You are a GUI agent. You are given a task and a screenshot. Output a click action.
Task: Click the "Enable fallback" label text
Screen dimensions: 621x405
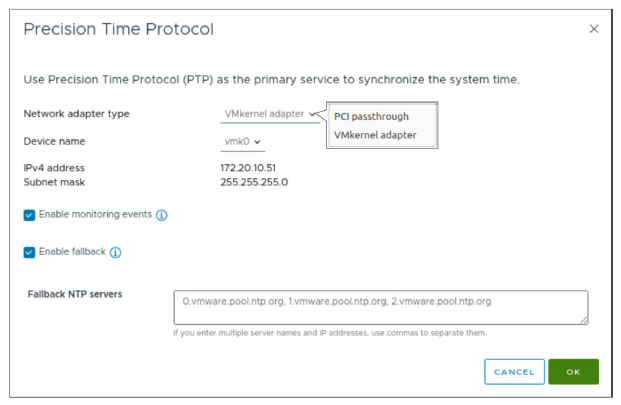click(71, 252)
